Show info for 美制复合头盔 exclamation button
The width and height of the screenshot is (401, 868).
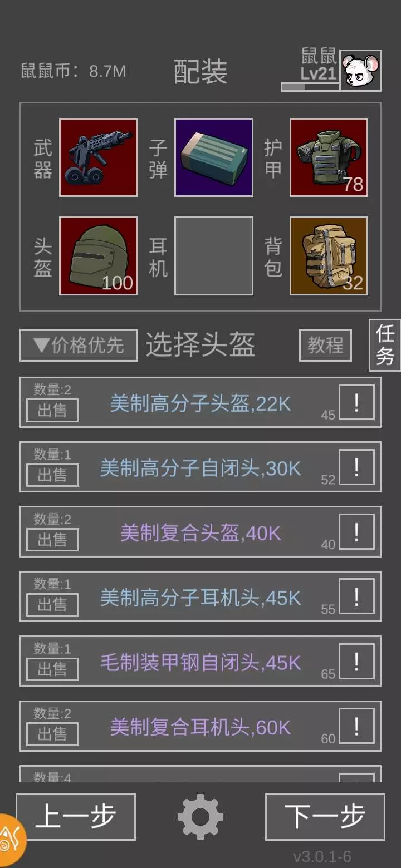[356, 532]
